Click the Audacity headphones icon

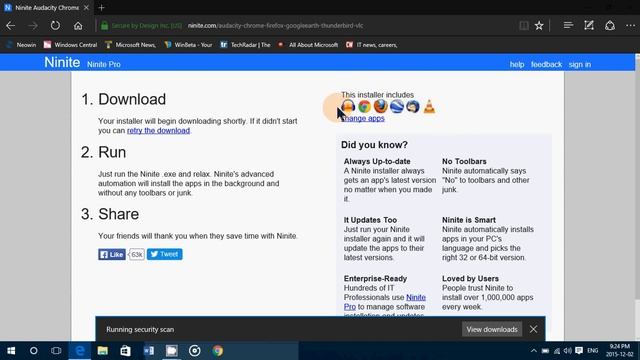coord(348,107)
